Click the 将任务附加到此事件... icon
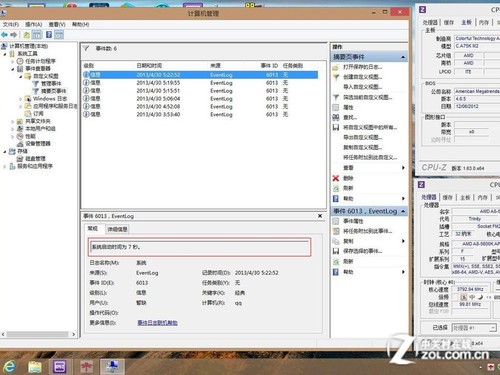The height and width of the screenshot is (375, 500). point(336,231)
